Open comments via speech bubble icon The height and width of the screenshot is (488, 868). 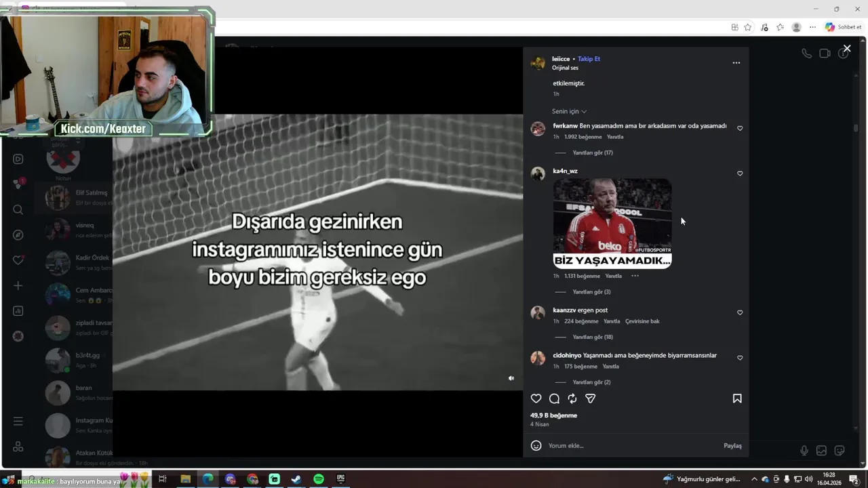tap(554, 399)
